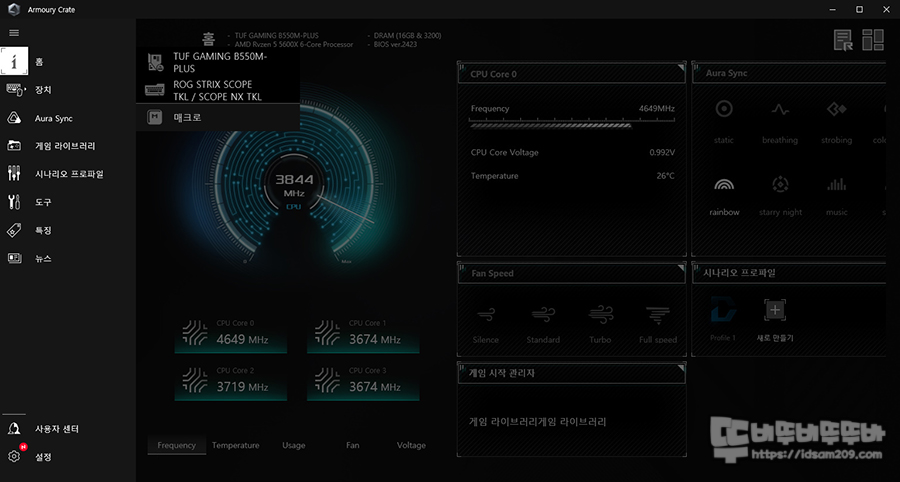Viewport: 900px width, 482px height.
Task: Click the CPU Core 2 3719 MHz tile
Action: 231,381
